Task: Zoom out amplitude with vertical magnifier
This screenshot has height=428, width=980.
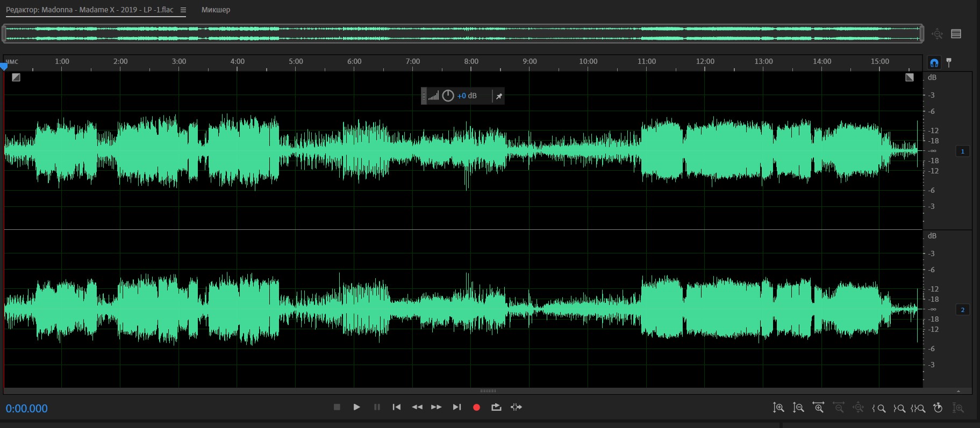Action: pyautogui.click(x=798, y=408)
